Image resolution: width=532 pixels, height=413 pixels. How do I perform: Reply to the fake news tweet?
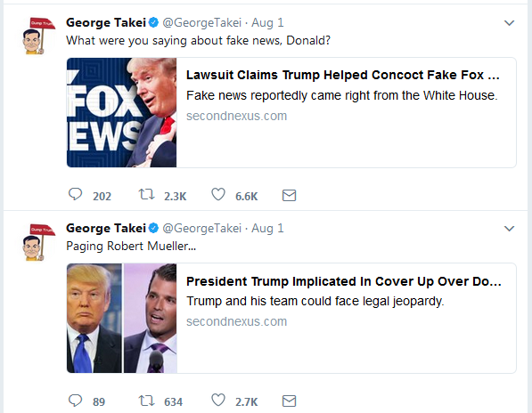click(x=76, y=194)
